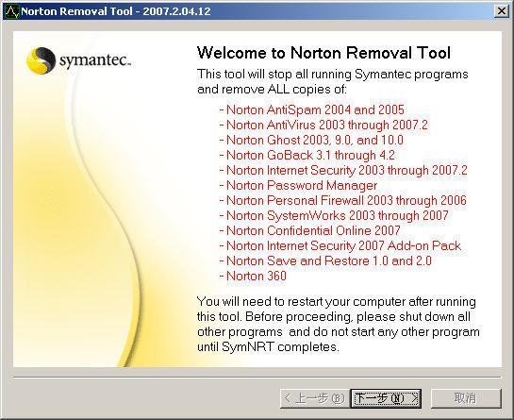Select 'Norton Personal Firewall 2003 through 2006' line
This screenshot has height=420, width=514.
tap(343, 200)
